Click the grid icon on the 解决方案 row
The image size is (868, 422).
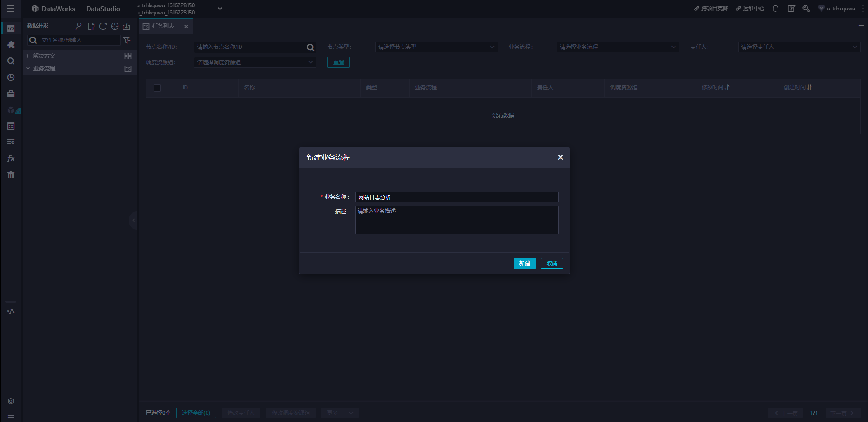(128, 56)
